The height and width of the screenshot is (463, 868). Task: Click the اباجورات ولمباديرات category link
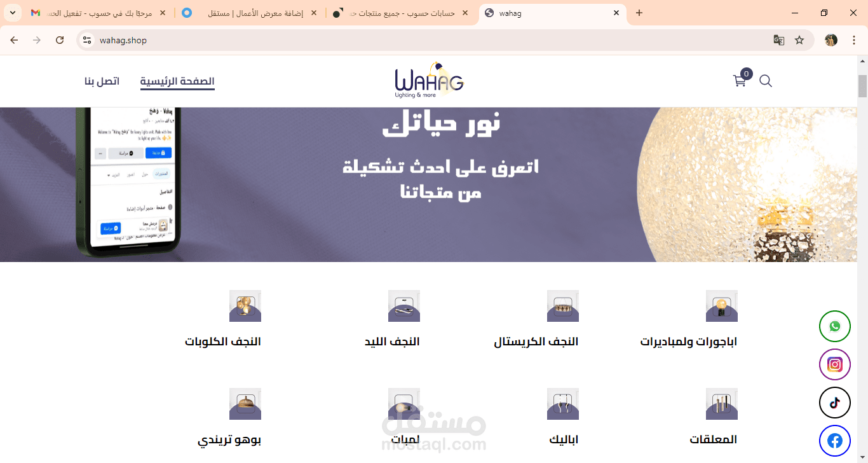pos(688,342)
